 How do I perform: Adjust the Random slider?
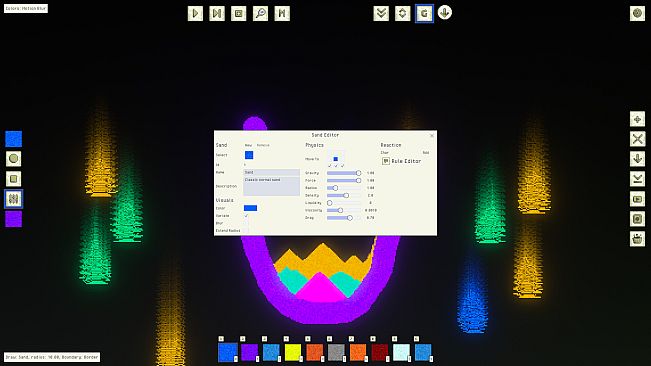(x=344, y=188)
